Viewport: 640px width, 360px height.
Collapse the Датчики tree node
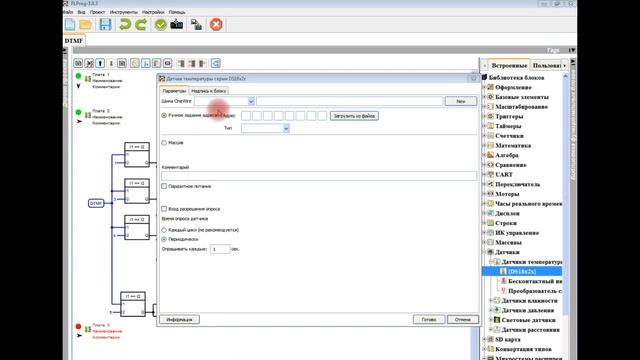(x=484, y=252)
